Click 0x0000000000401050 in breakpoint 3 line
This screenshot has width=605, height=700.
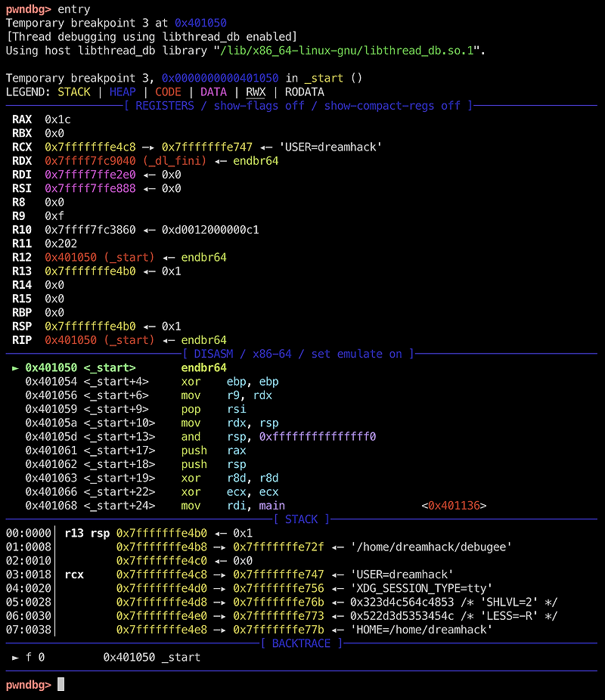219,78
